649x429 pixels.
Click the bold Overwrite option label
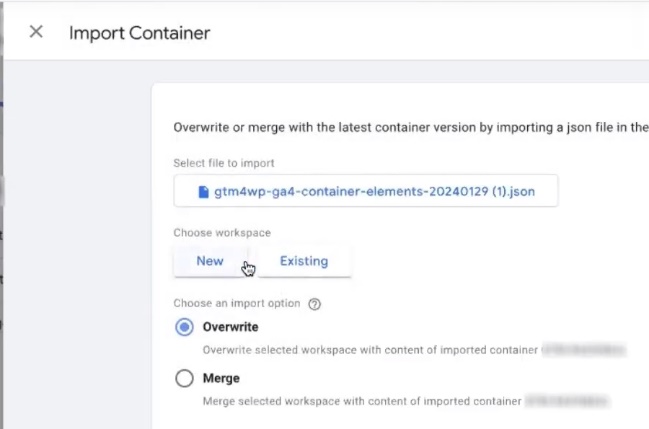point(230,327)
